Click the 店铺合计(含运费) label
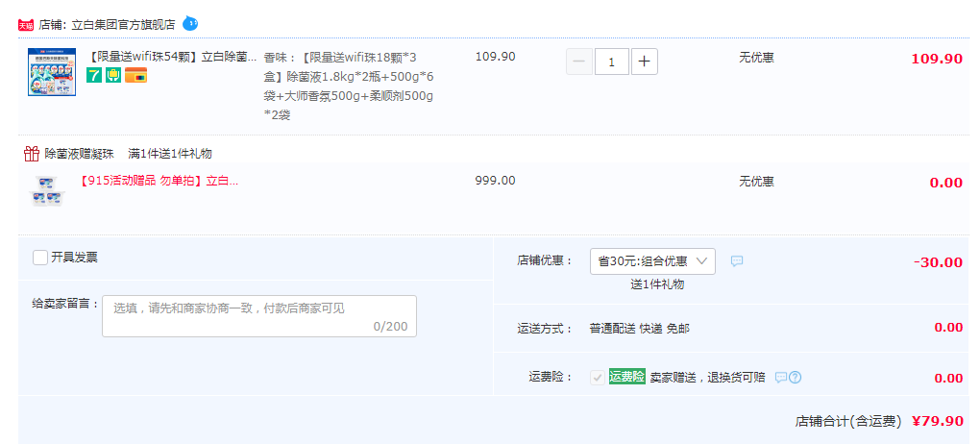The image size is (980, 444). [x=848, y=422]
